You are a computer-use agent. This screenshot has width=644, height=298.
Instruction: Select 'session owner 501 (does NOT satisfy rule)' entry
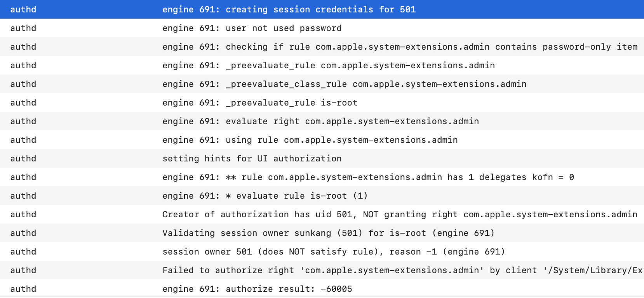334,251
